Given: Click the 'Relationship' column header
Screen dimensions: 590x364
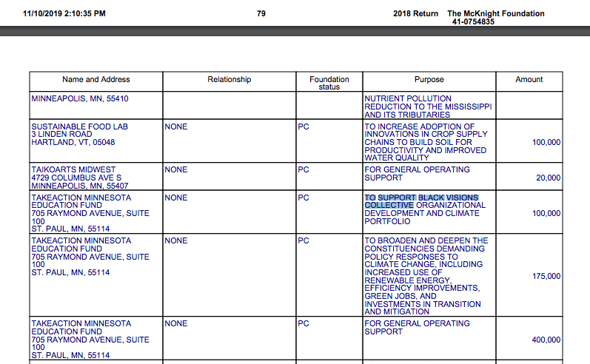Looking at the screenshot, I should tap(229, 79).
